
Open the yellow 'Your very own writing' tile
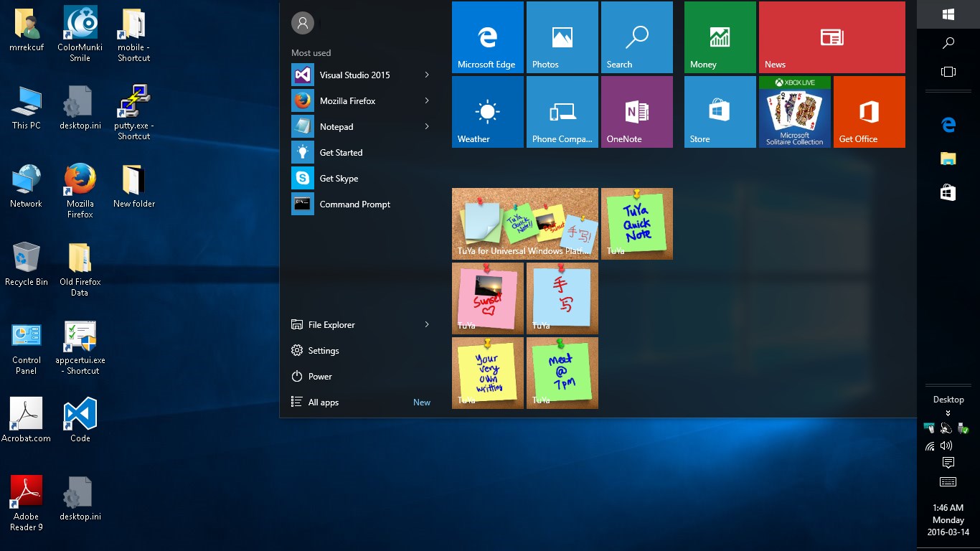(x=488, y=373)
